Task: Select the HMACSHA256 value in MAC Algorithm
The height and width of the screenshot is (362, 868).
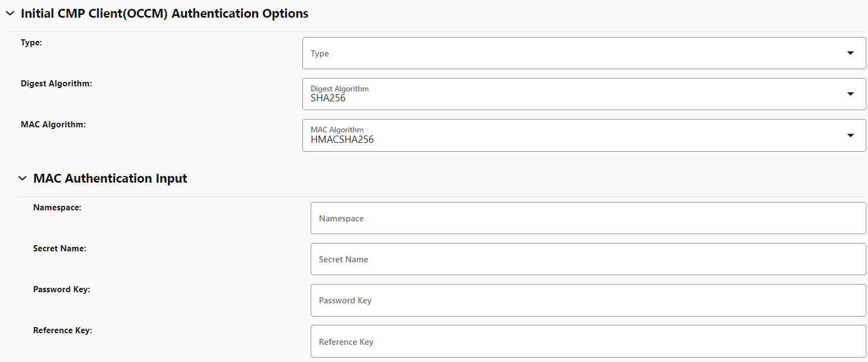Action: coord(342,139)
